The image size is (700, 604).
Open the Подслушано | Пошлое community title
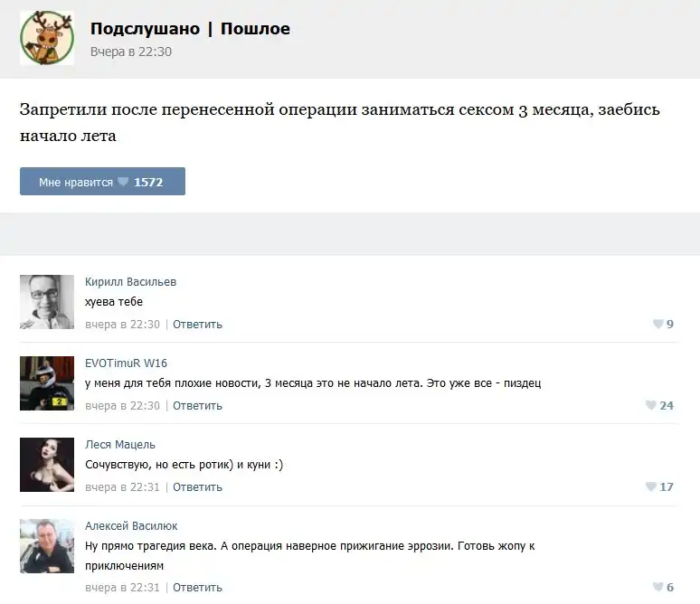coord(190,29)
